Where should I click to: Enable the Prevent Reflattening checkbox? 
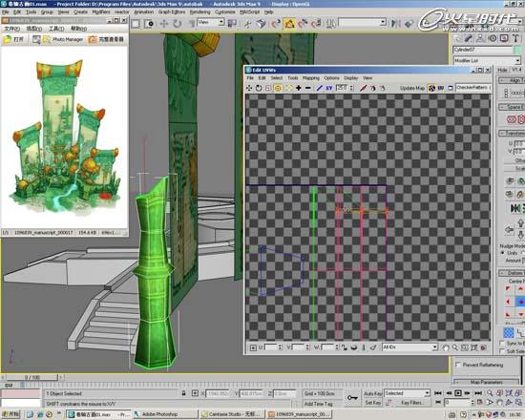(457, 365)
